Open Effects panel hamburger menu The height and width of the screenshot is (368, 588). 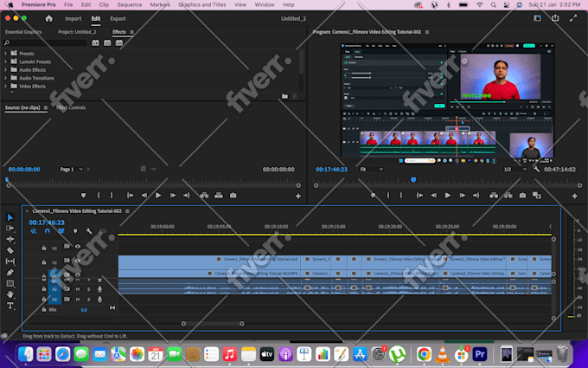pos(131,32)
